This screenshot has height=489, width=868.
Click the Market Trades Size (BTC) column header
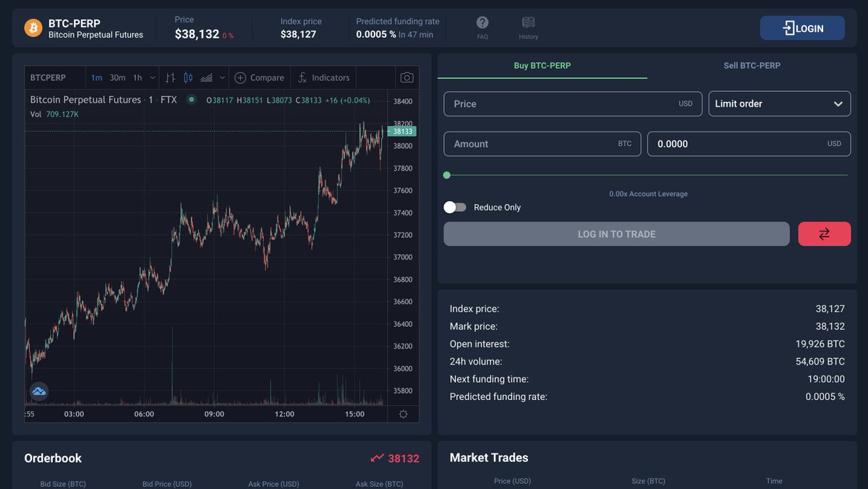point(648,481)
